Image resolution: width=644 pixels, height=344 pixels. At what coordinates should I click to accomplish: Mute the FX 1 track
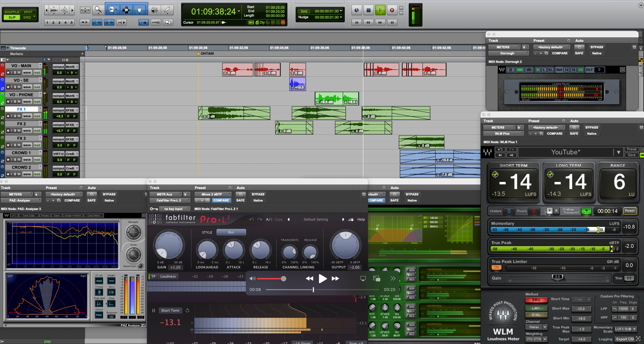point(19,116)
